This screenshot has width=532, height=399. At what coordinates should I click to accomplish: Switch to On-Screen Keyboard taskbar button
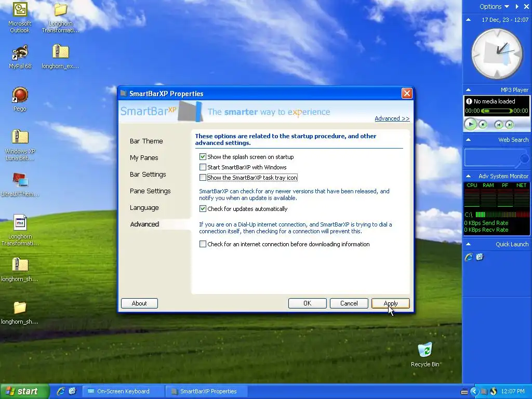pos(124,391)
